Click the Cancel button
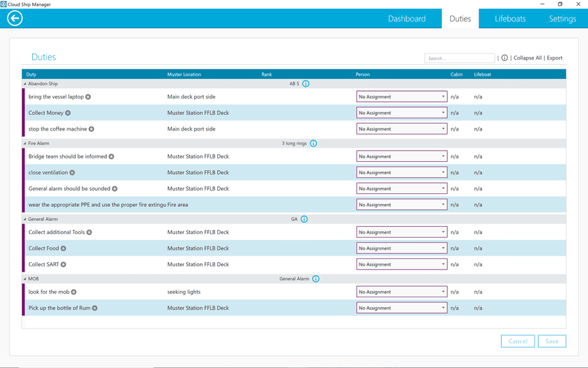 (x=518, y=341)
